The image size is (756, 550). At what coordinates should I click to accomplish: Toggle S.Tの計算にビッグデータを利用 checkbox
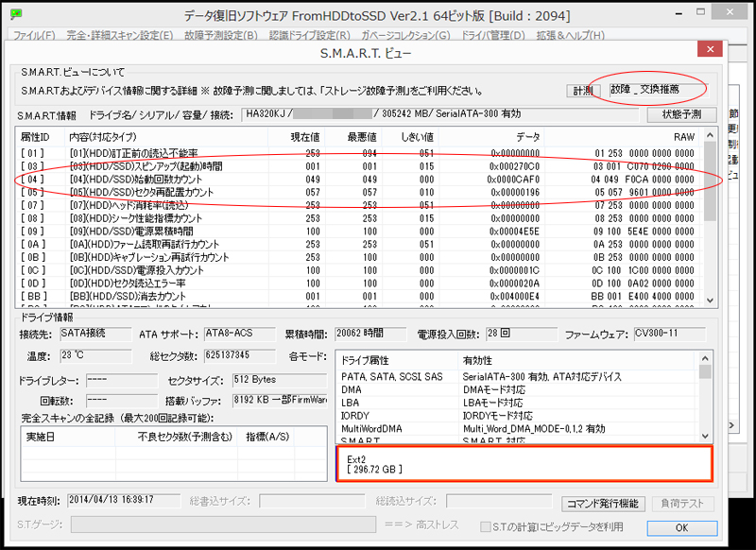pyautogui.click(x=485, y=527)
